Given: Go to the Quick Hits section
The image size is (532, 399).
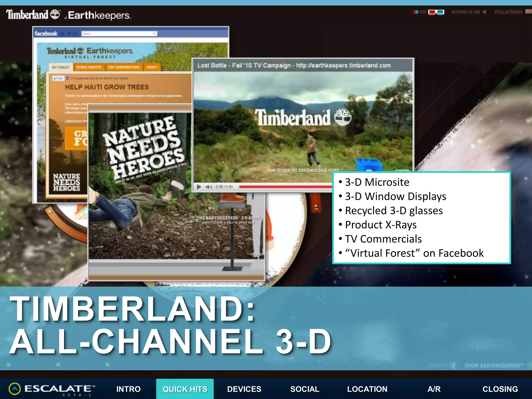Looking at the screenshot, I should click(185, 389).
